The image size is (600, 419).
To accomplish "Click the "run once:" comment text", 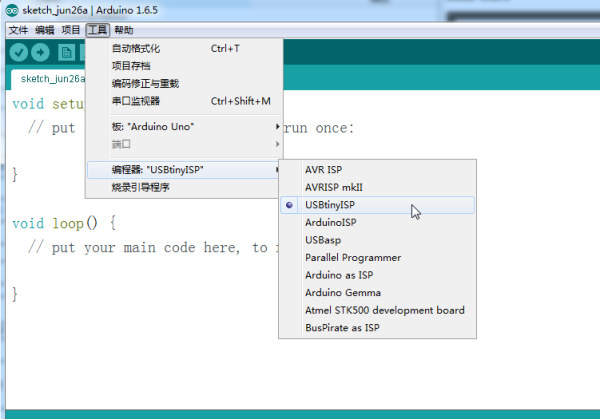I will tap(319, 128).
